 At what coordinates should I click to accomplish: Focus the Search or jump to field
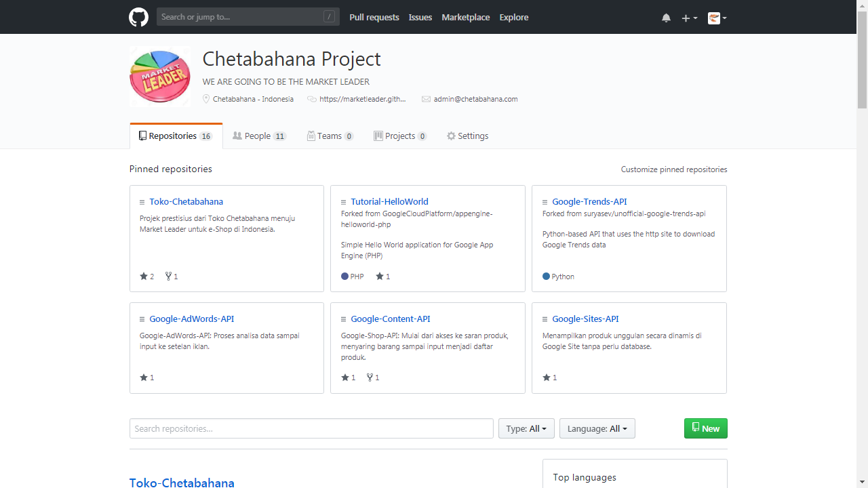248,17
